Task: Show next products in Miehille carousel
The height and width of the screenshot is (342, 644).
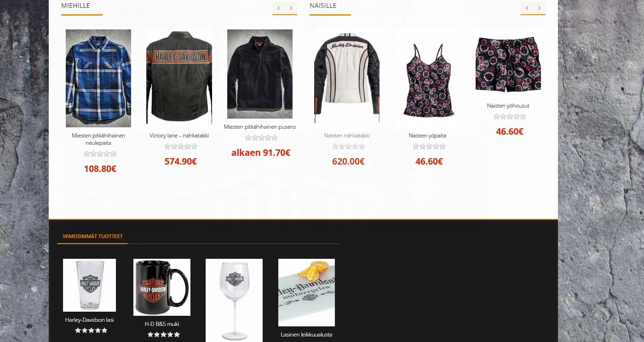Action: 291,8
